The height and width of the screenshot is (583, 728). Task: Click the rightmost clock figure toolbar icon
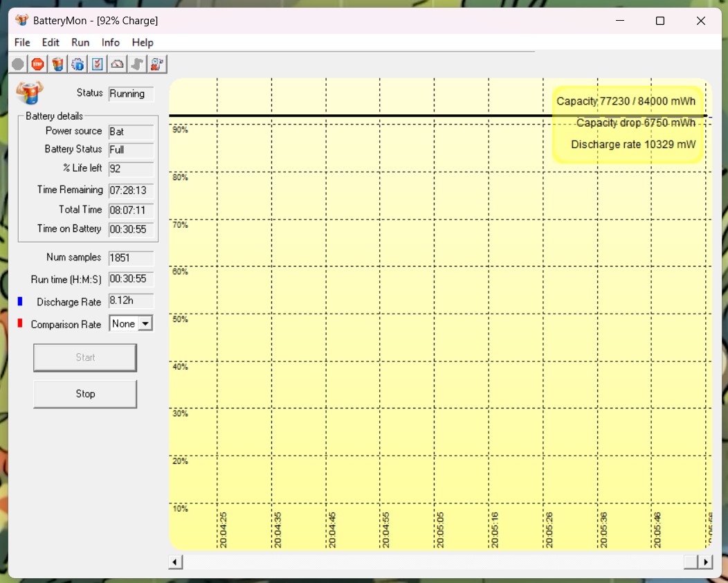click(x=157, y=64)
